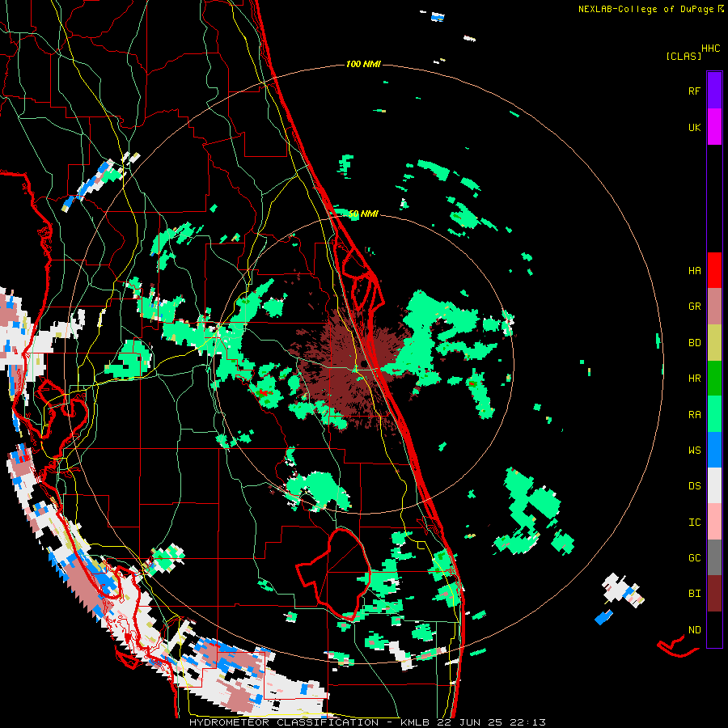Click the "IC" legend label
This screenshot has width=728, height=728.
tap(694, 523)
